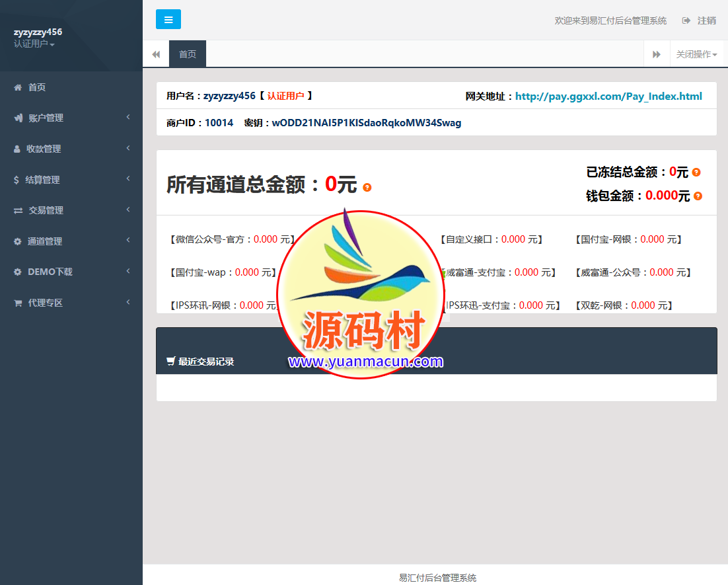
Task: Click the shopping cart icon for 代理专区
Action: click(x=18, y=303)
